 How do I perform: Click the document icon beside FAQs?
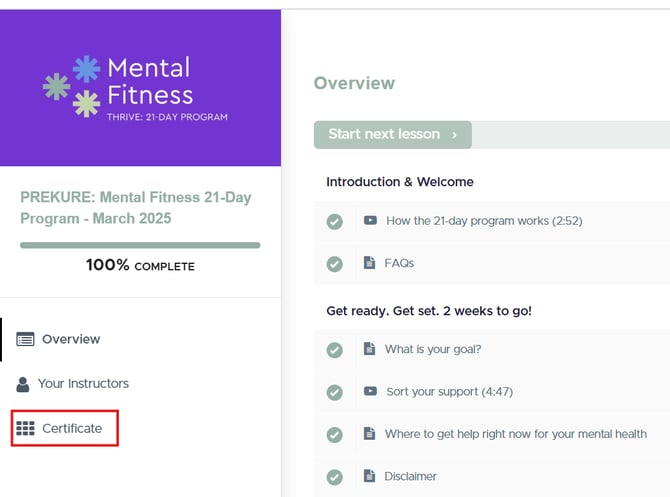point(369,263)
